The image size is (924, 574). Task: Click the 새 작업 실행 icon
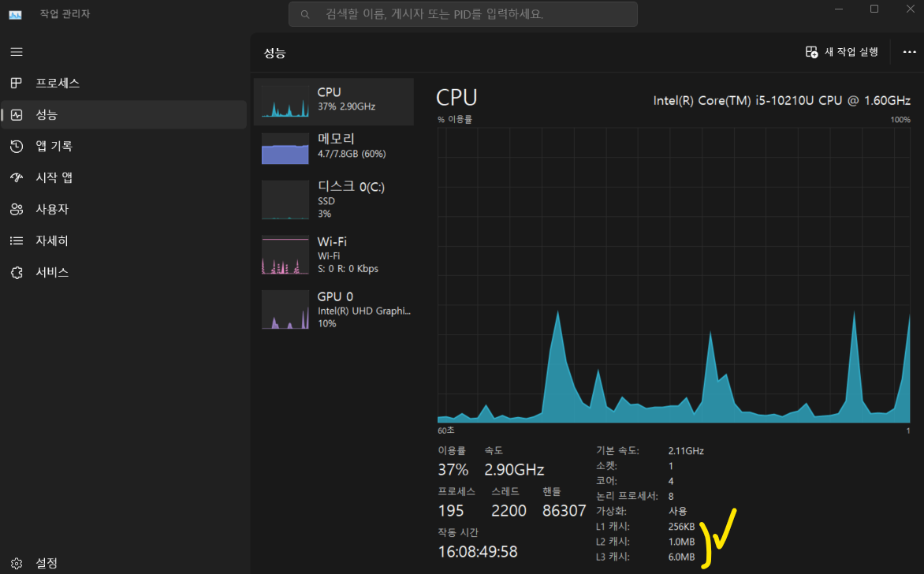tap(811, 52)
